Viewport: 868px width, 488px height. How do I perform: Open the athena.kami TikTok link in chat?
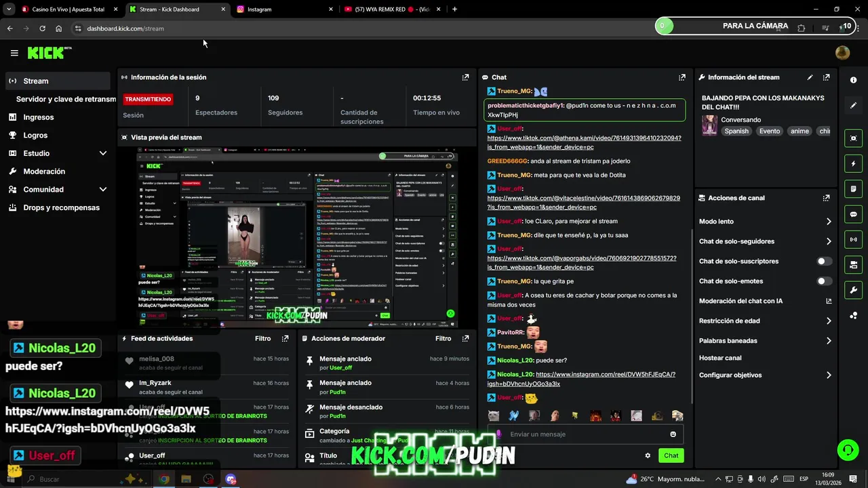[584, 142]
